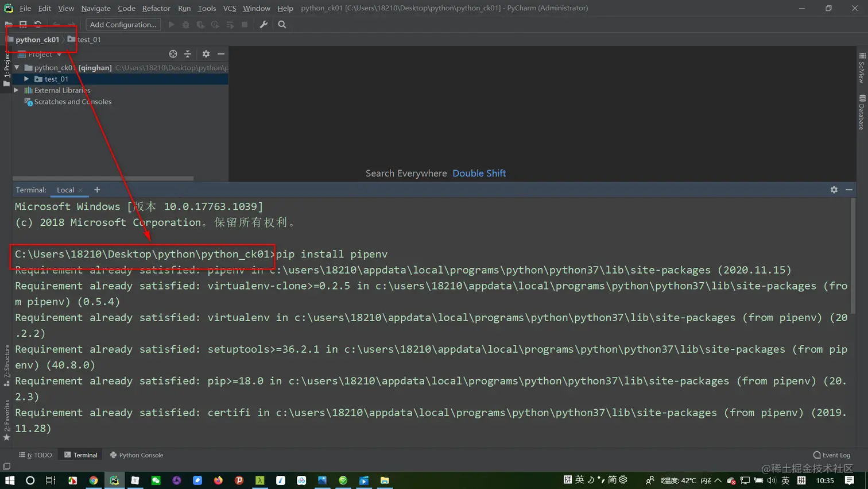868x489 pixels.
Task: Click the volume speaker tray icon
Action: (771, 480)
